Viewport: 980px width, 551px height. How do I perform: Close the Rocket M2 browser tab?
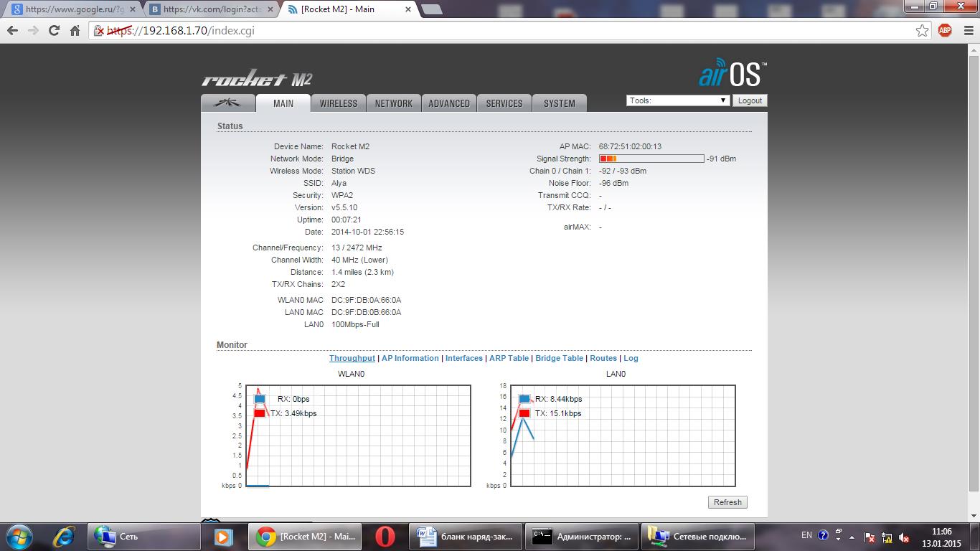(x=408, y=9)
